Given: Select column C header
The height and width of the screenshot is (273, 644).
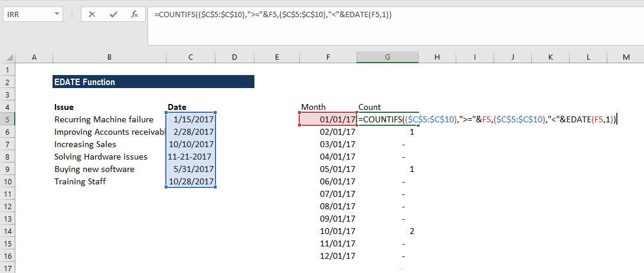Looking at the screenshot, I should click(190, 57).
